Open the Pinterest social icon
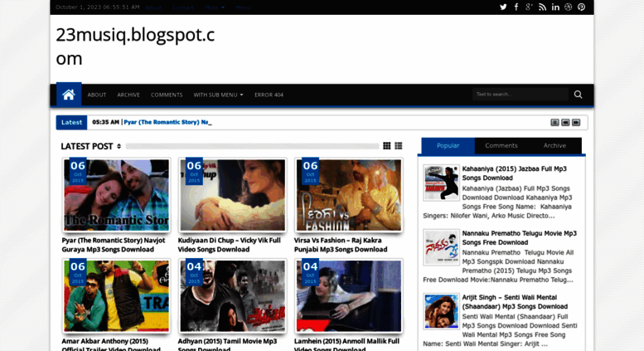This screenshot has width=644, height=351. (581, 7)
